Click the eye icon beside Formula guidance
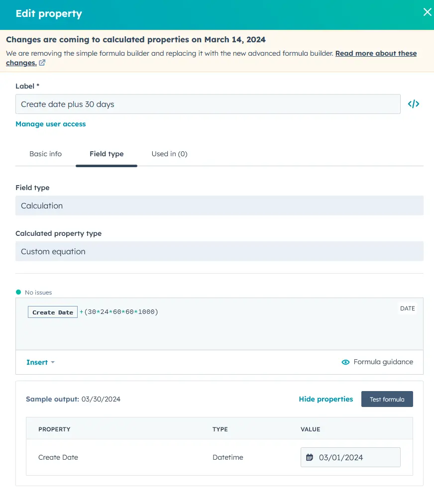 (x=345, y=362)
